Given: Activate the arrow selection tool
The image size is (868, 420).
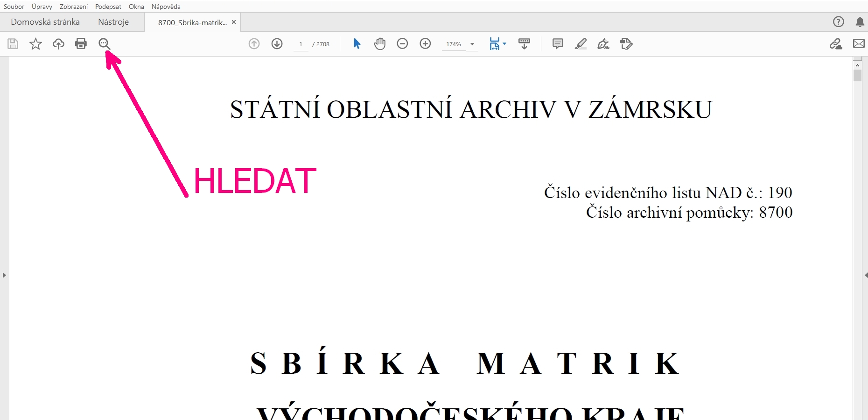Looking at the screenshot, I should [357, 44].
